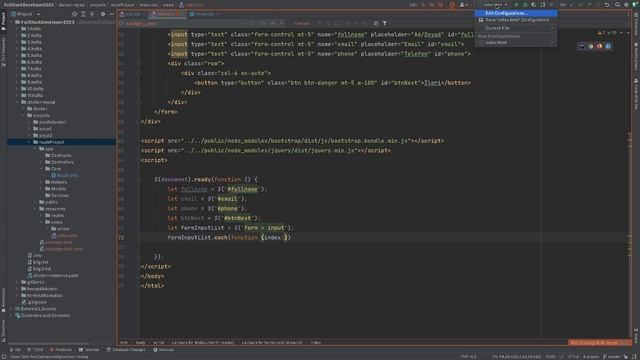Open in Safari browser icon
640x360 pixels.
608,46
